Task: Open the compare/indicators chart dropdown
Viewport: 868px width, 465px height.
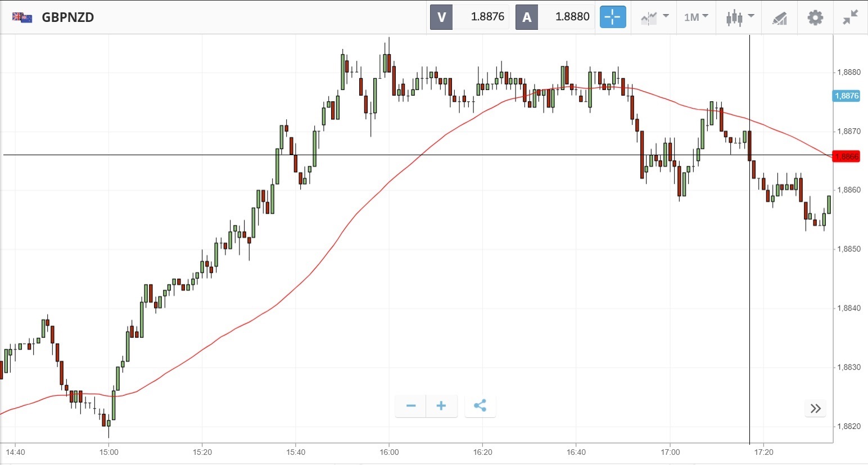Action: pyautogui.click(x=654, y=17)
